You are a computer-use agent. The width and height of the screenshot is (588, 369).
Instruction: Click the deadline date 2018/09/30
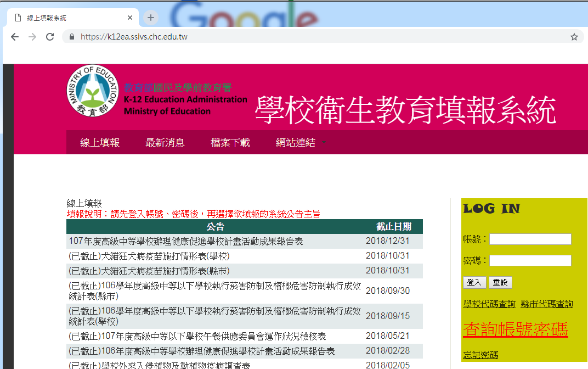[x=388, y=290]
